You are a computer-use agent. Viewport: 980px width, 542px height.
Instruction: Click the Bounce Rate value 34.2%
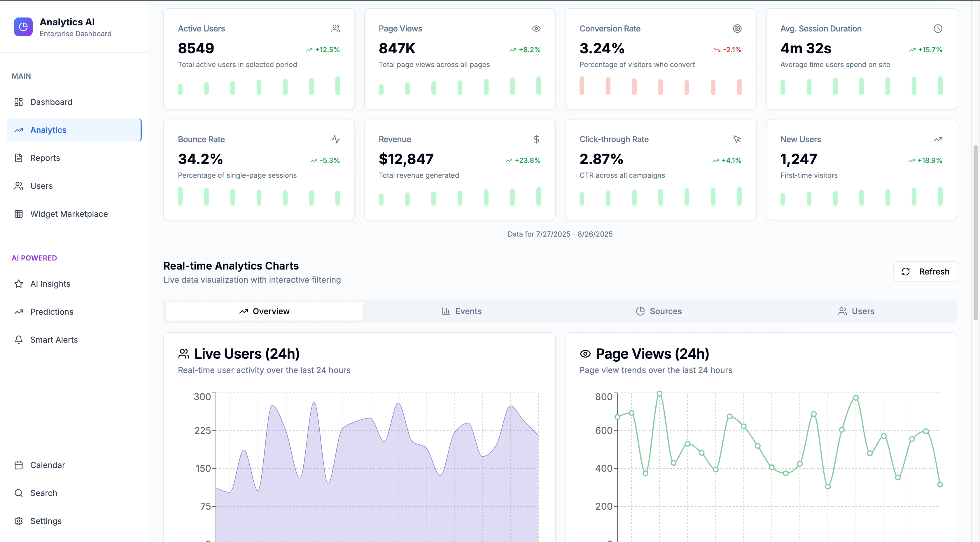click(200, 159)
